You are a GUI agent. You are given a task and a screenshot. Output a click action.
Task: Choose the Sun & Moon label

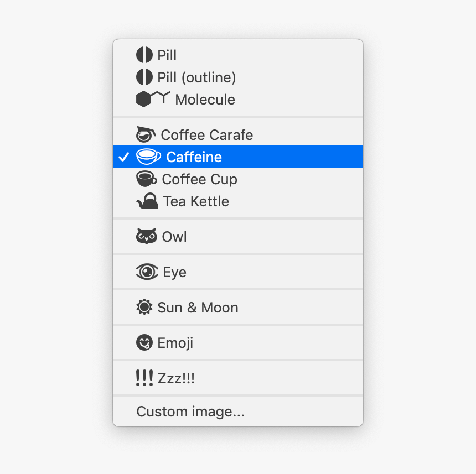[x=198, y=308]
